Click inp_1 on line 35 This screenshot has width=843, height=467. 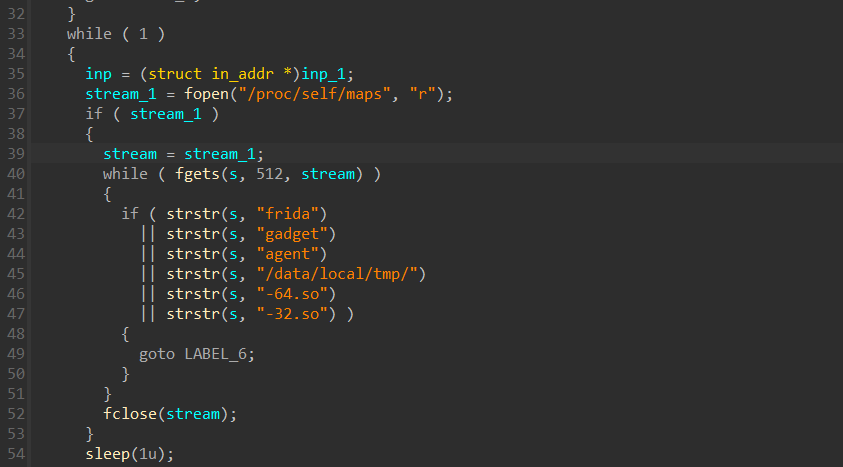pyautogui.click(x=323, y=74)
